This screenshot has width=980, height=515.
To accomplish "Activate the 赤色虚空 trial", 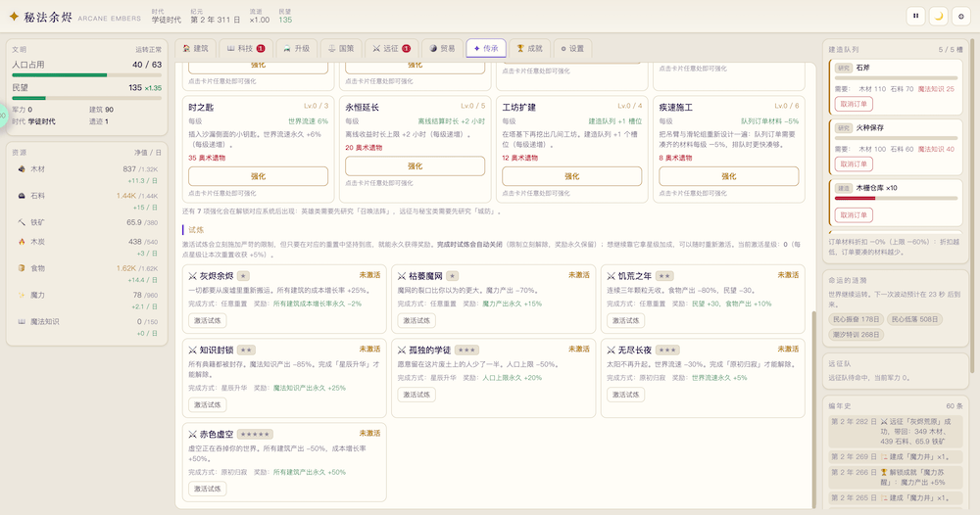I will (208, 489).
